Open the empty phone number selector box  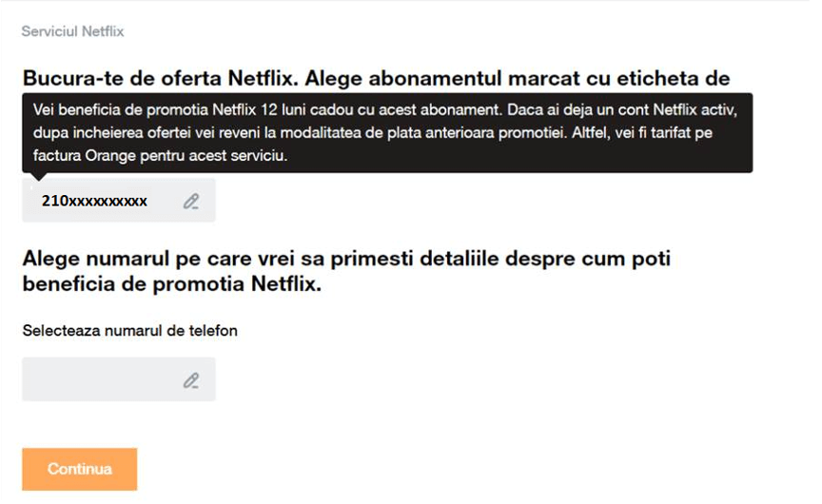click(x=119, y=379)
